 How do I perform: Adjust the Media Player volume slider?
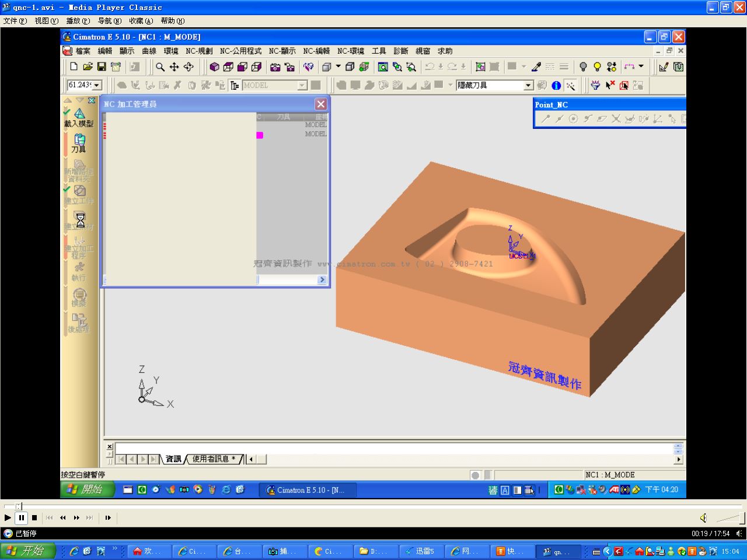point(729,518)
